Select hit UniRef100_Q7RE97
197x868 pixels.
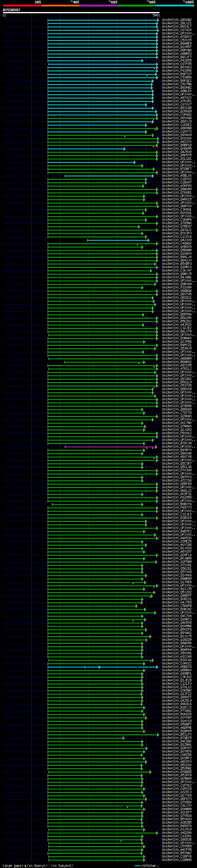(177, 227)
